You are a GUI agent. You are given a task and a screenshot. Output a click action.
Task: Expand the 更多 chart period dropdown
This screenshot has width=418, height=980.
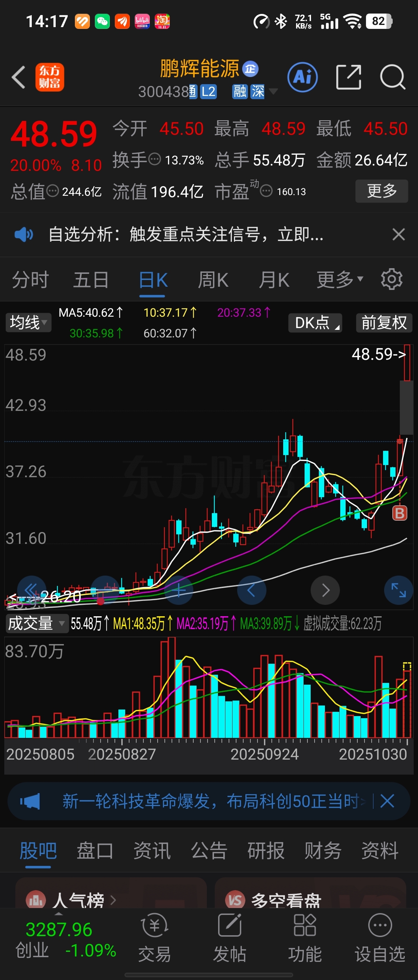(340, 280)
